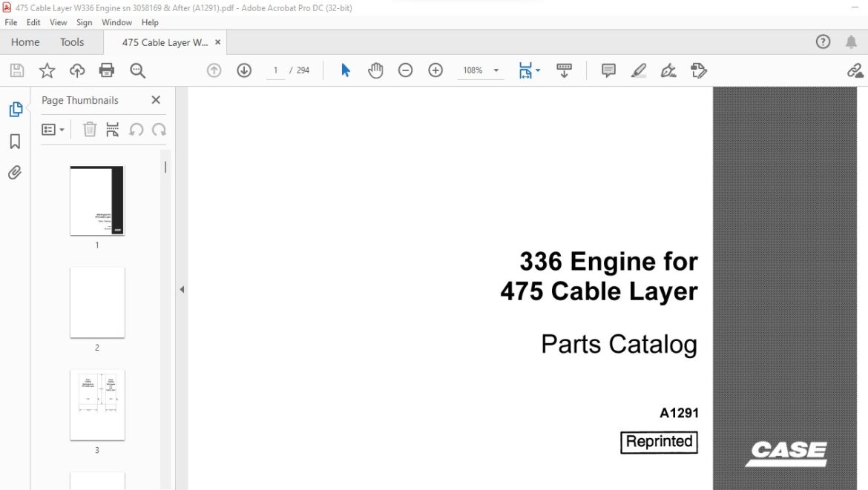
Task: Go to previous page arrow
Action: pos(214,70)
